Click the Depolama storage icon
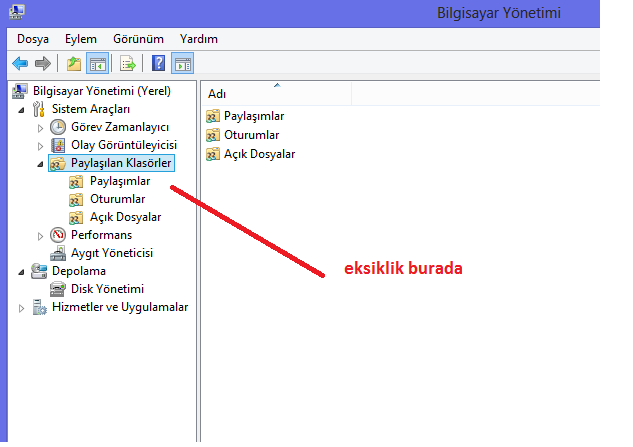Screen dimensions: 633x447 coord(39,271)
